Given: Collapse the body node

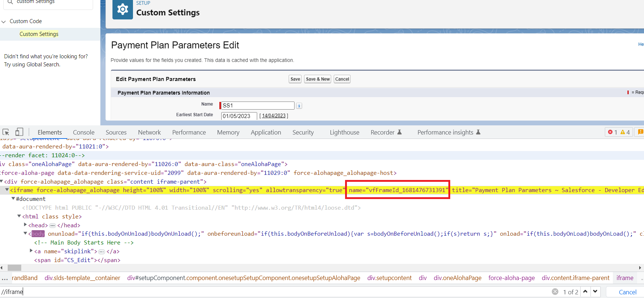Looking at the screenshot, I should 25,233.
